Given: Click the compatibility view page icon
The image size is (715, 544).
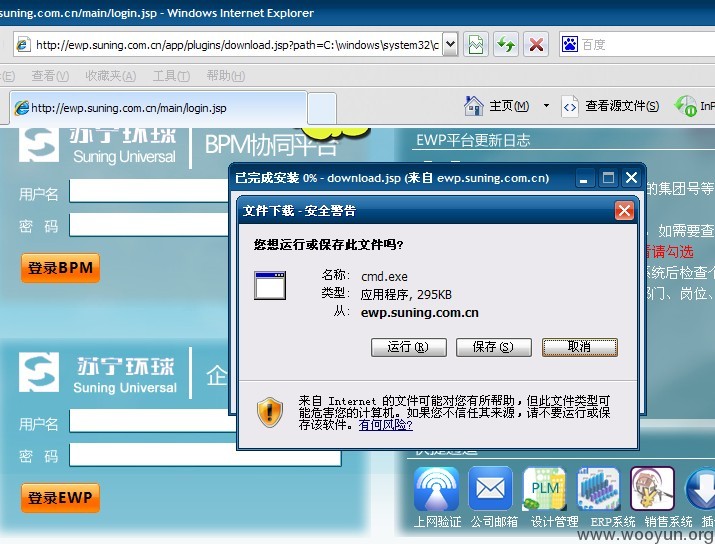Looking at the screenshot, I should (476, 44).
